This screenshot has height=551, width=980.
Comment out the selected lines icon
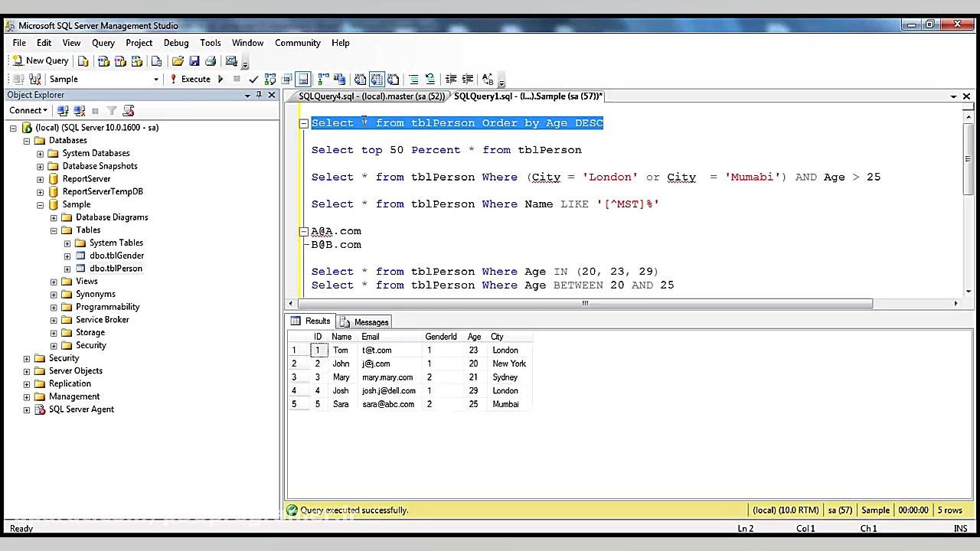[x=413, y=79]
